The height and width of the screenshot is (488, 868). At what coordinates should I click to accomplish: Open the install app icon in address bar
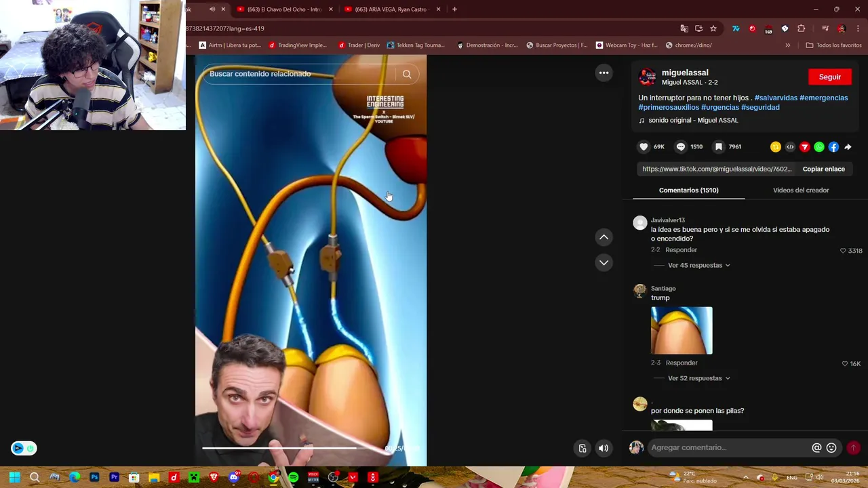698,28
